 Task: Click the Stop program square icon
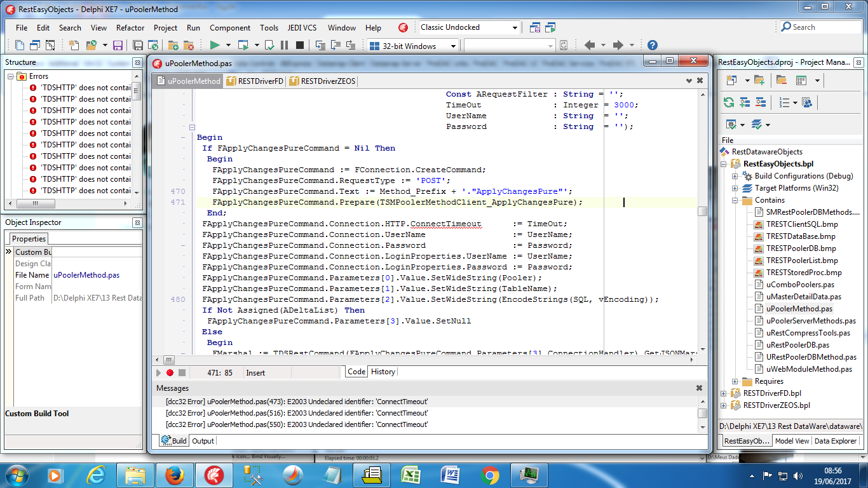pos(299,45)
